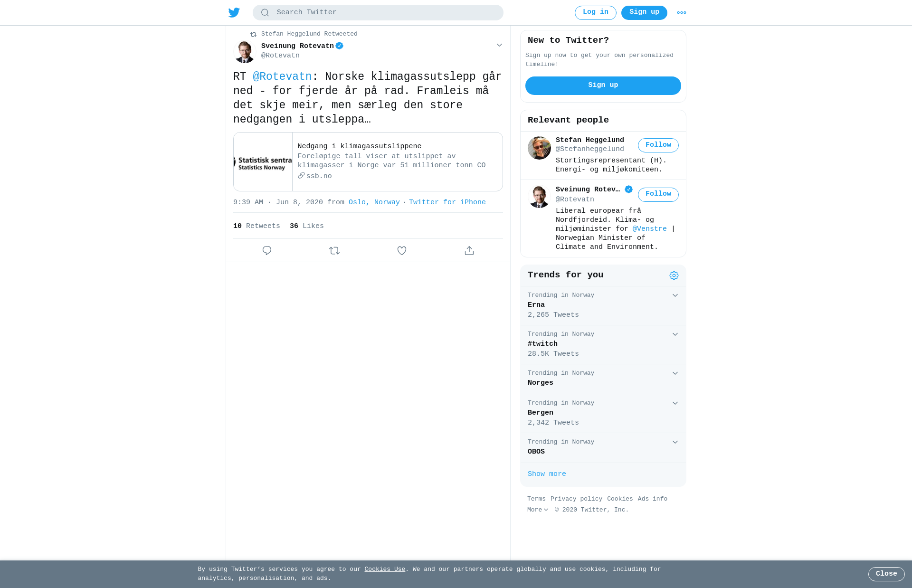912x588 pixels.
Task: Follow Stefan Heggelund
Action: (x=658, y=145)
